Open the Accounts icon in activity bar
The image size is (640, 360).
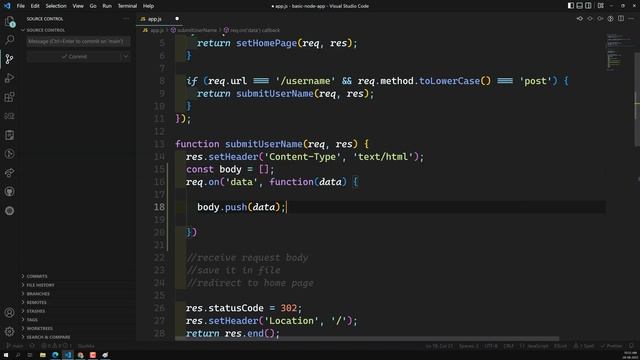pos(9,313)
